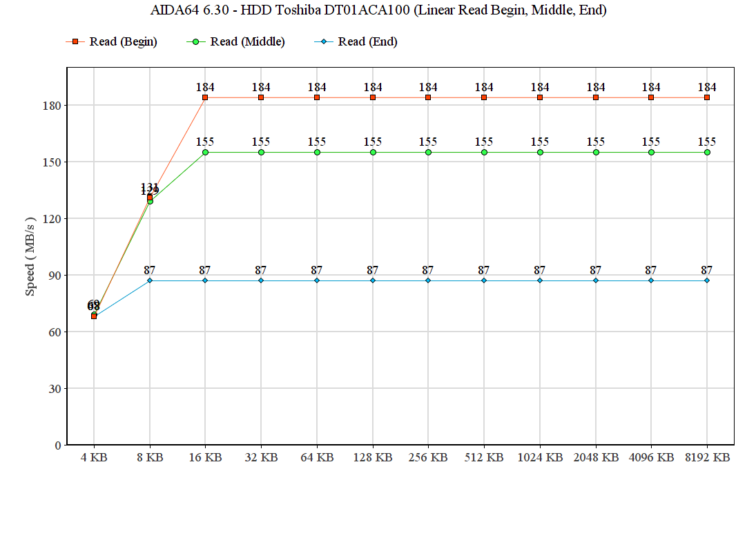
Task: Select the Read (Middle) legend label
Action: tap(247, 42)
